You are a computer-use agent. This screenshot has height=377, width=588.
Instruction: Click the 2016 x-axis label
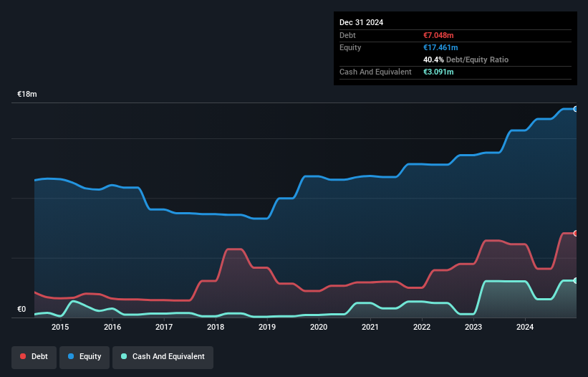click(112, 327)
